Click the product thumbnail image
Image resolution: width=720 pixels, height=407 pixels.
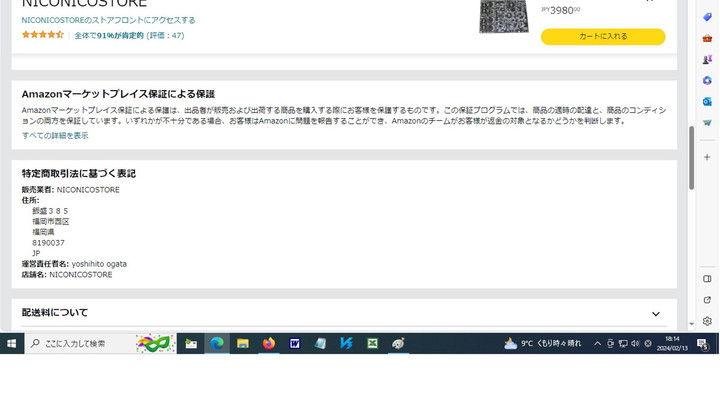click(x=504, y=17)
